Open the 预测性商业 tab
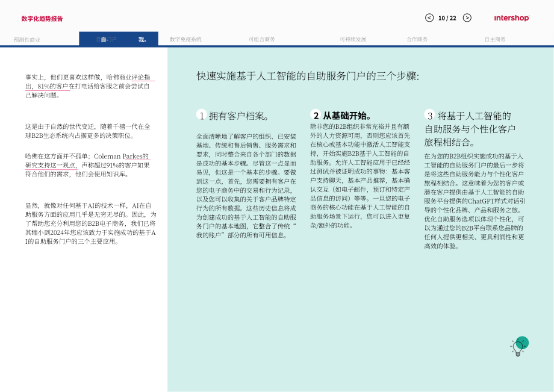Viewport: 554px width, 392px height. tap(27, 40)
